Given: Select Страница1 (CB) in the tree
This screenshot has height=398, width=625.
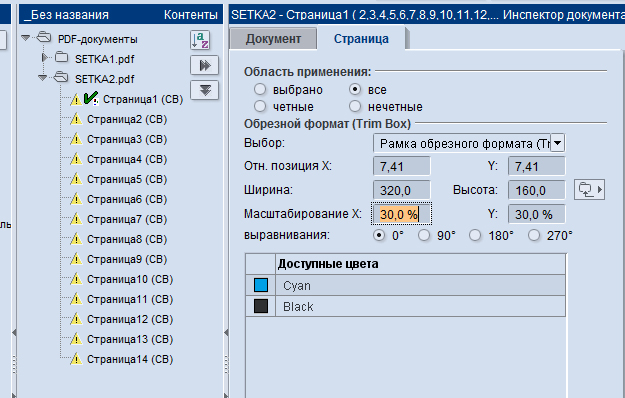Looking at the screenshot, I should 143,99.
